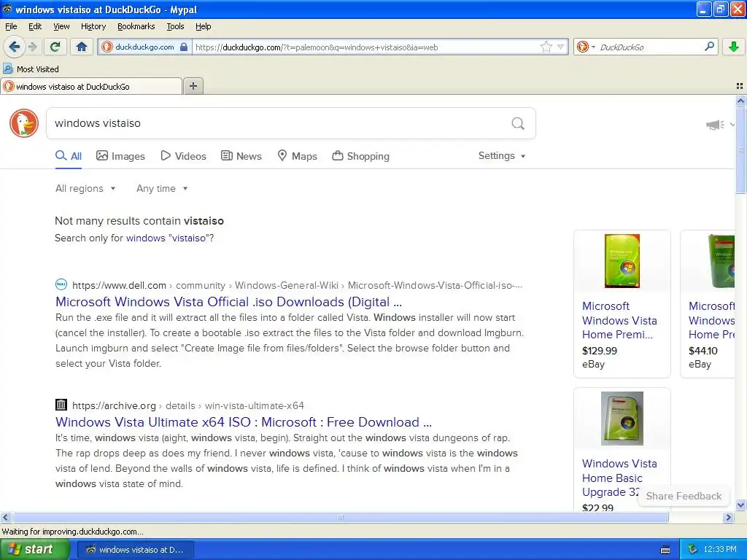The image size is (747, 560).
Task: Select the 'windows vistaiso at DuckDuckGo' tab
Action: [91, 86]
